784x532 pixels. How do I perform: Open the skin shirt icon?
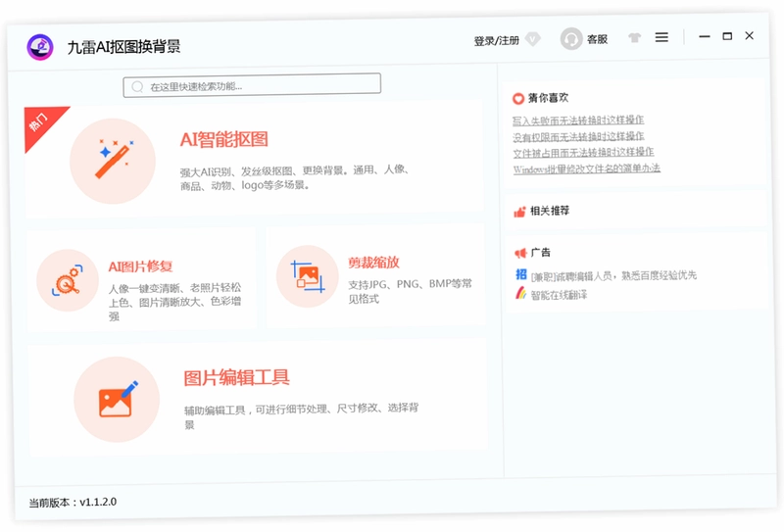tap(634, 37)
